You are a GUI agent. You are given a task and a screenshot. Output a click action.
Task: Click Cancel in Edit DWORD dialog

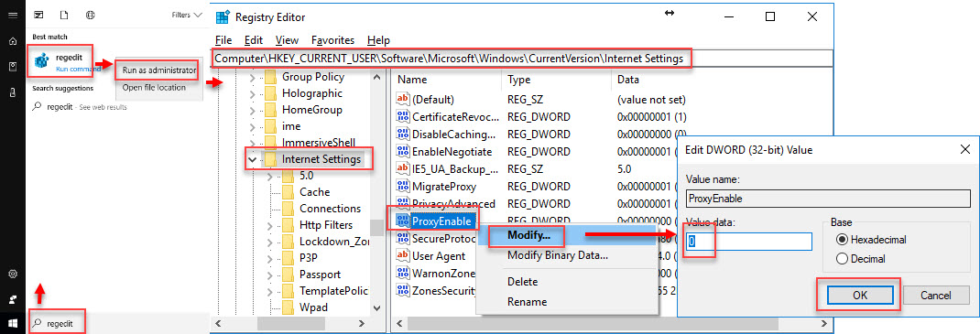(935, 296)
